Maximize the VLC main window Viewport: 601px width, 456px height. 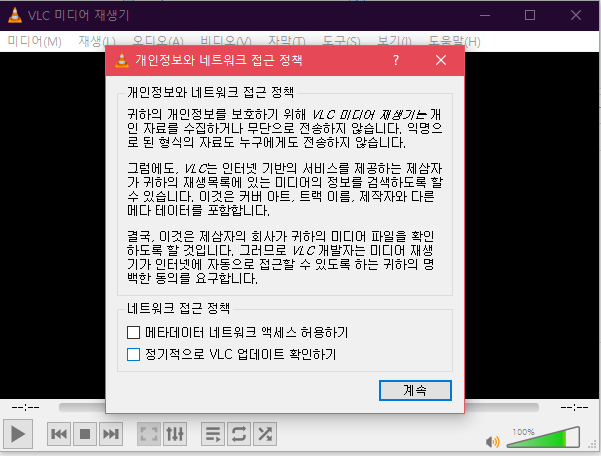[530, 15]
